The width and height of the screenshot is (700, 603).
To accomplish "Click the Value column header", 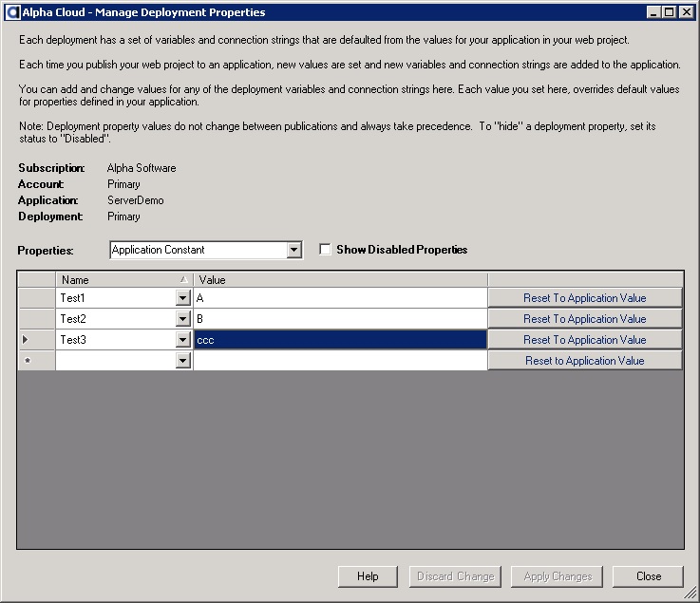I will pos(341,280).
